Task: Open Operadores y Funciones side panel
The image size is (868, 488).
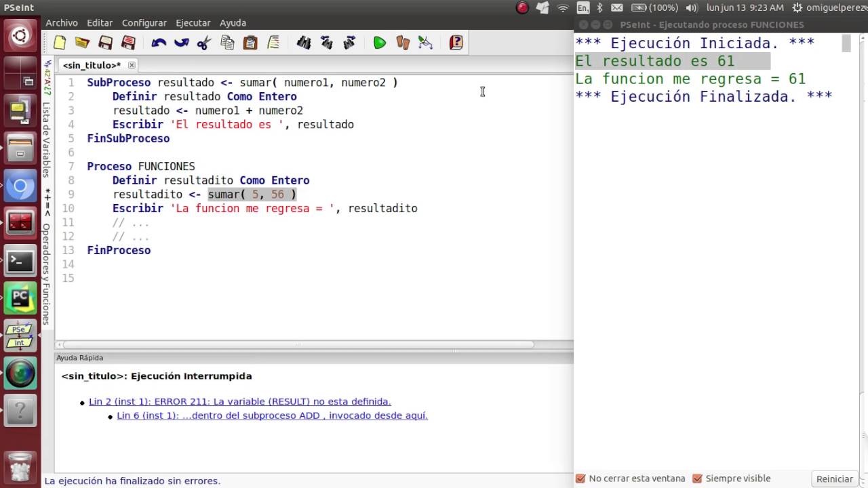Action: (47, 274)
